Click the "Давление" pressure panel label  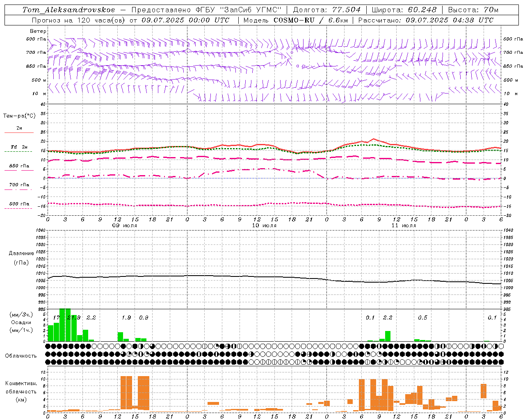[21, 253]
